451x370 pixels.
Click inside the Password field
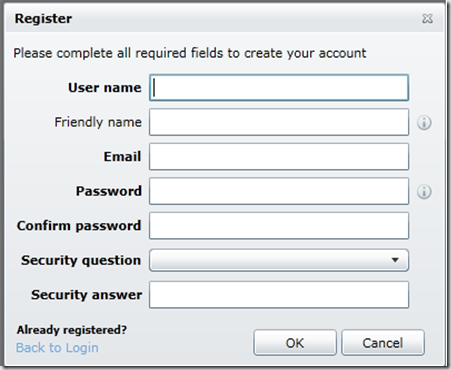pos(279,191)
